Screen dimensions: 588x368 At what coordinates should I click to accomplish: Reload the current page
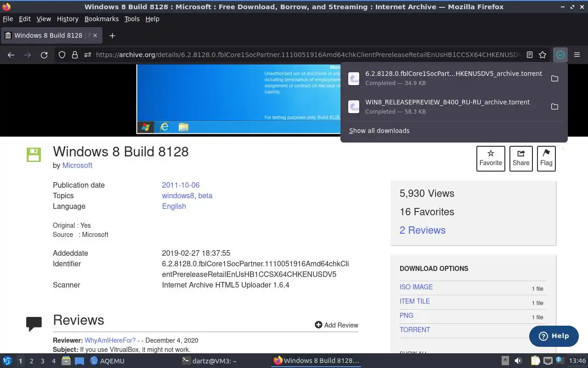(x=44, y=55)
